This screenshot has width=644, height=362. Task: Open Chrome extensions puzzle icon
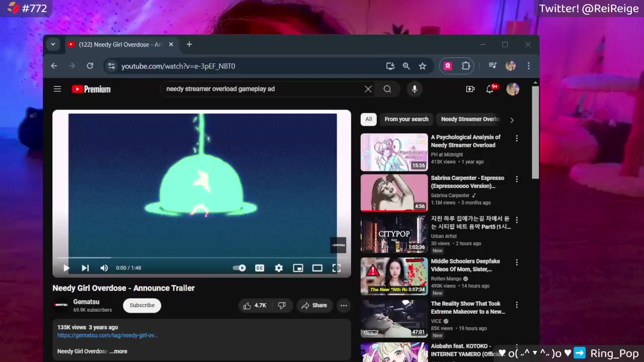(466, 66)
